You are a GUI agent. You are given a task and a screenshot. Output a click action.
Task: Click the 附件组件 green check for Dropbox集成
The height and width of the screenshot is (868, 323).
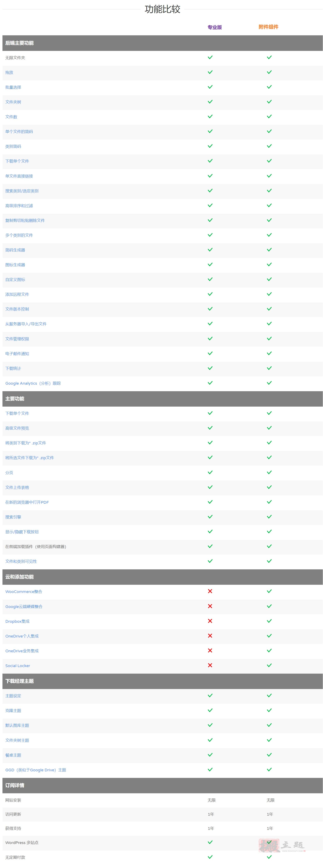[x=269, y=621]
